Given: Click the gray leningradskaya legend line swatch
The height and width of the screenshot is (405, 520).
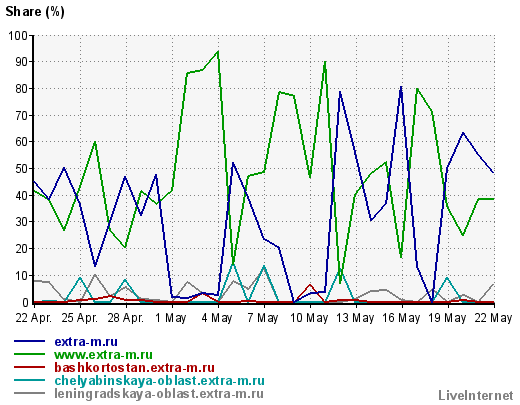Looking at the screenshot, I should (29, 393).
